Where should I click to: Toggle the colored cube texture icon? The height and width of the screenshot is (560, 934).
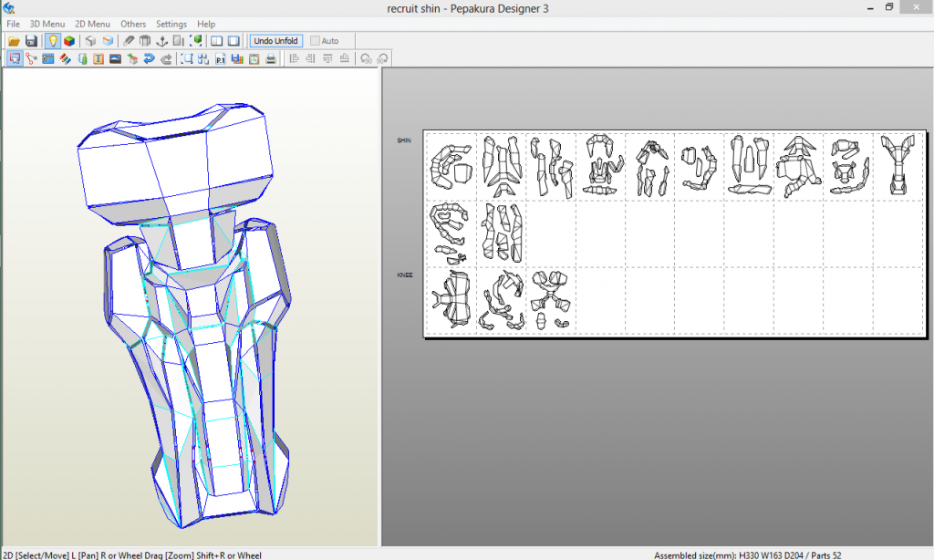pos(69,41)
